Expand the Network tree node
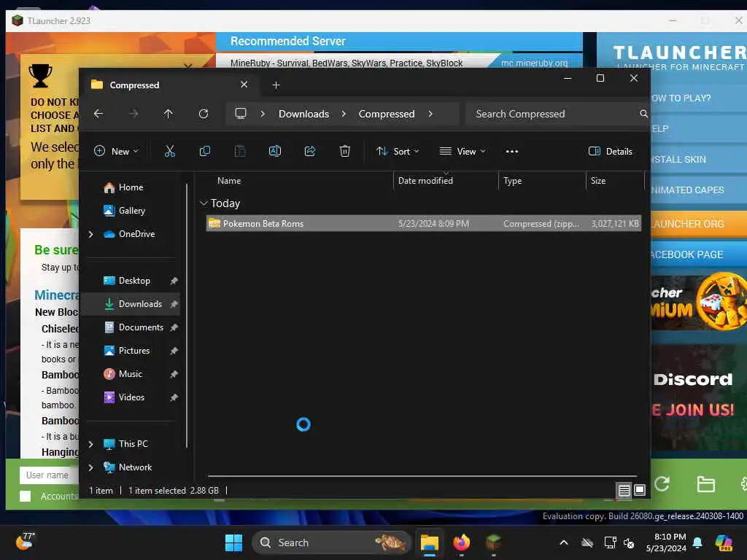The width and height of the screenshot is (747, 560). pos(90,467)
